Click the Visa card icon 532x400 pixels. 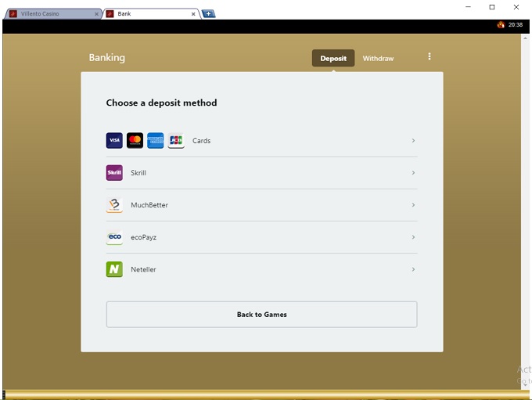tap(114, 141)
